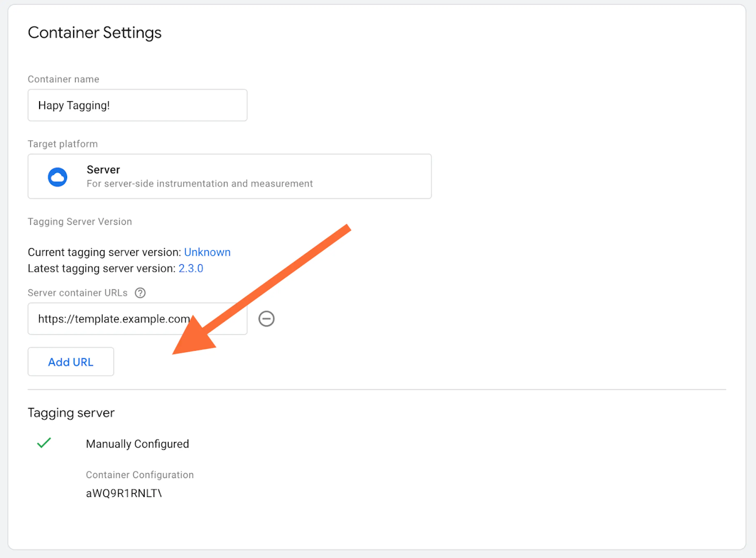This screenshot has width=756, height=558.
Task: Click the green checkmark next to Manually Configured
Action: pos(44,443)
